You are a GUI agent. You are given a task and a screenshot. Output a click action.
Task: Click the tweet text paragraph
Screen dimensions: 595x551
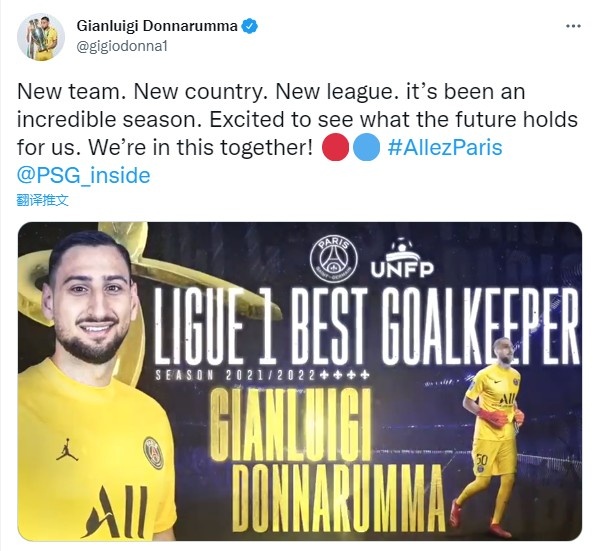298,134
